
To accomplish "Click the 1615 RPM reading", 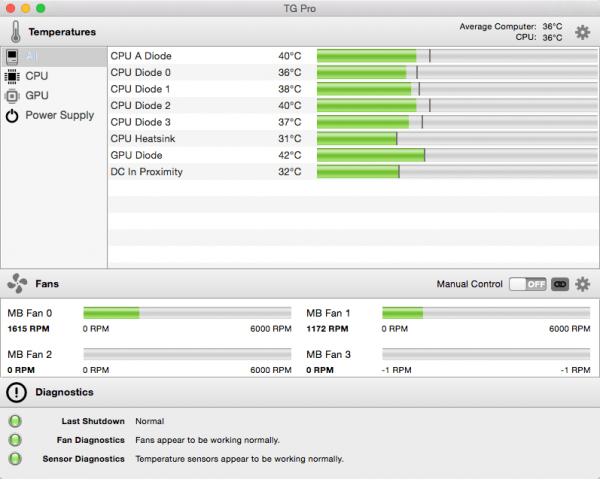I will click(28, 329).
